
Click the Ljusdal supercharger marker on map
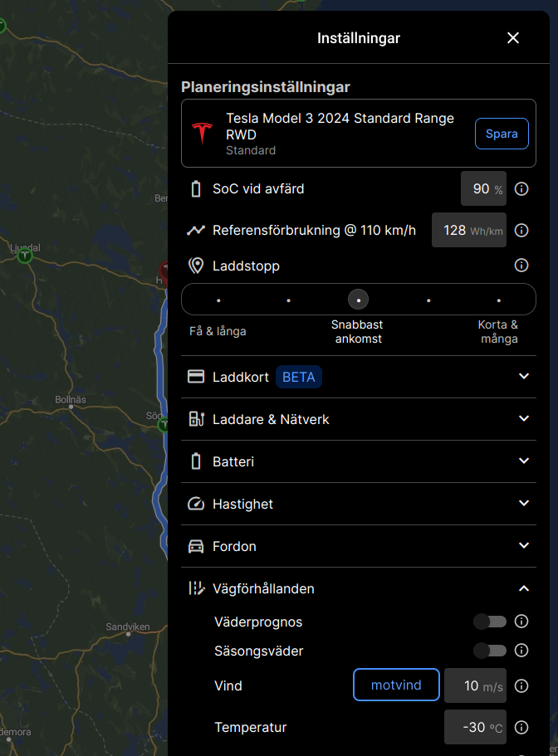click(25, 256)
